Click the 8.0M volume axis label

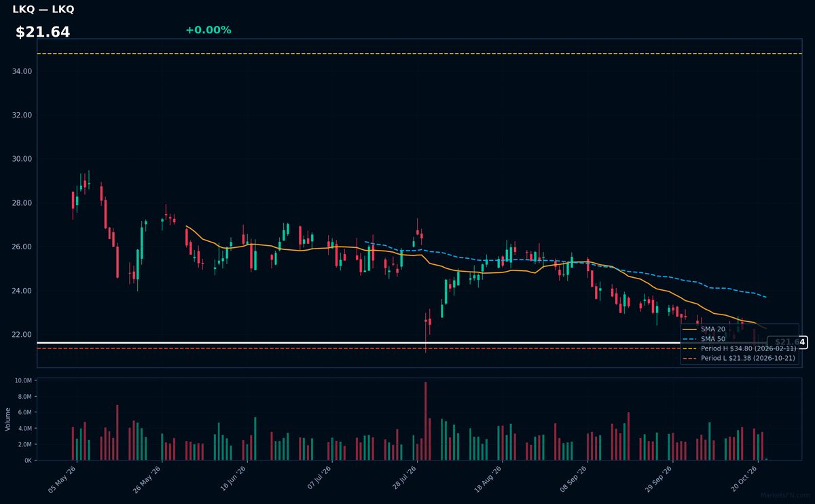[25, 396]
